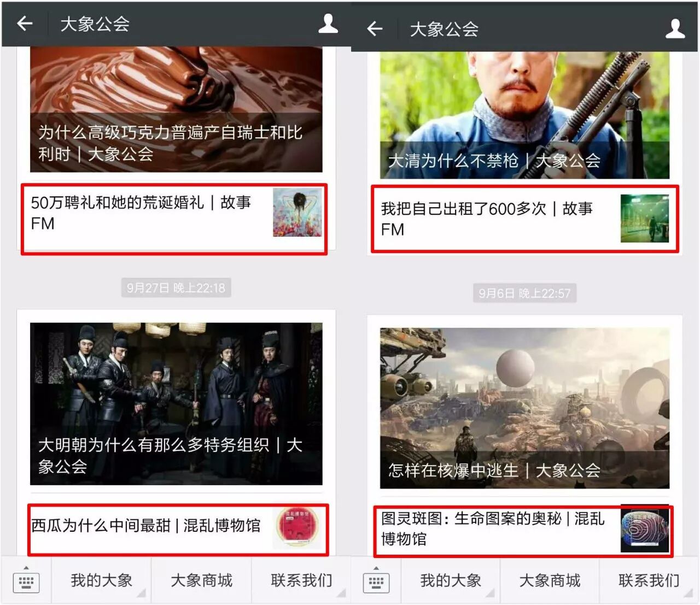Expand 我的大象 menu in right panel
The width and height of the screenshot is (700, 605).
[x=451, y=580]
